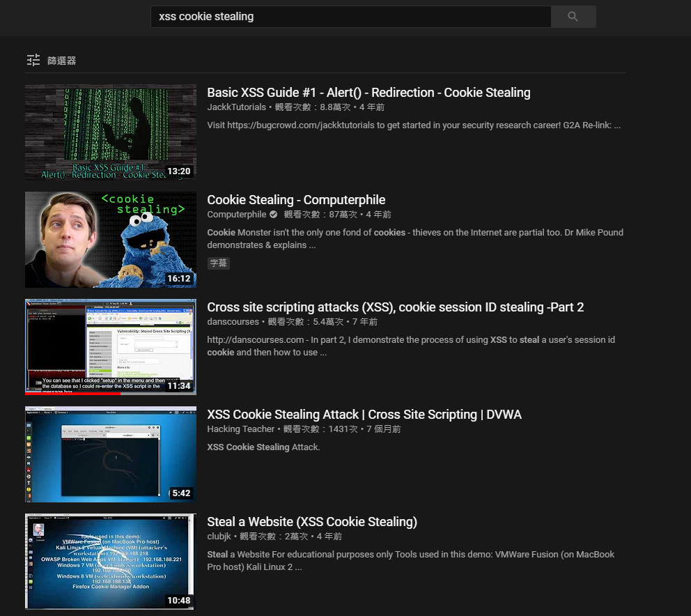Click the search box containing 'xss cookie stealing'

[351, 17]
